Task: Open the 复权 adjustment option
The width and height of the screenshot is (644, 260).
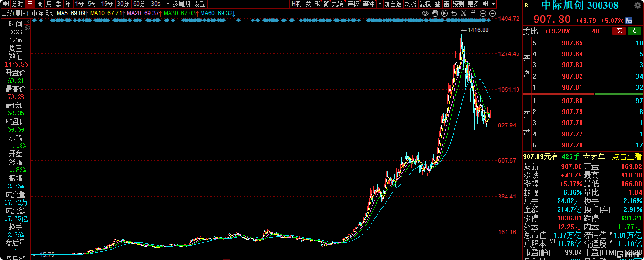Action: 425,4
